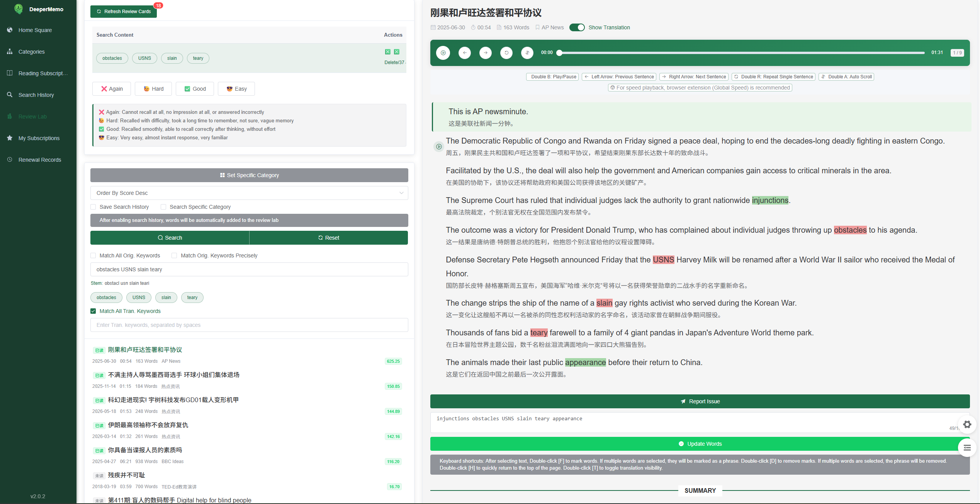Click highlighted word 'appearance'
Viewport: 980px width, 504px height.
(585, 362)
